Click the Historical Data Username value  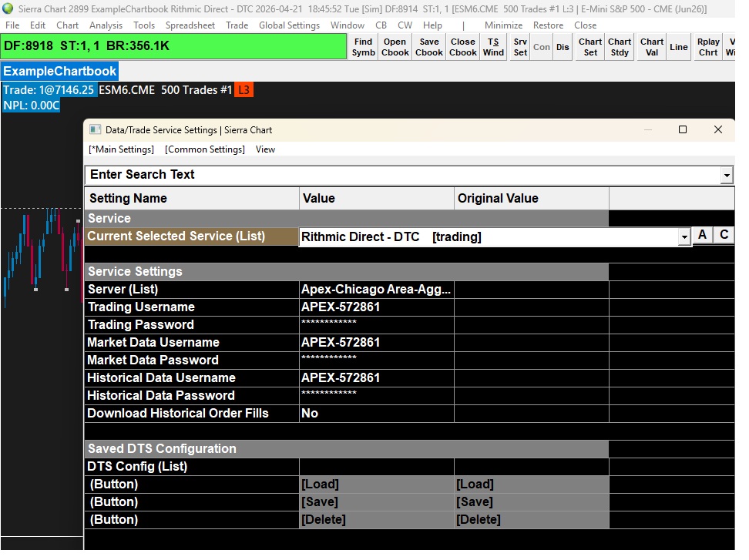[x=376, y=377]
